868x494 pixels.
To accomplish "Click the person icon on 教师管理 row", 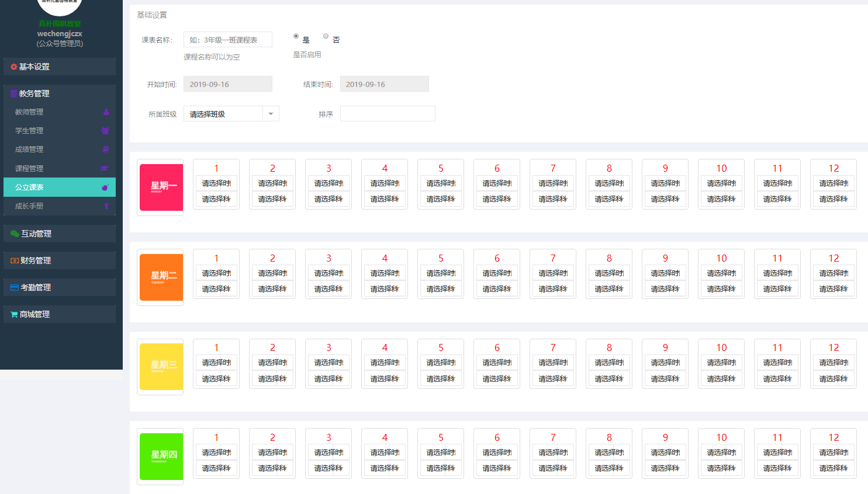I will pyautogui.click(x=106, y=112).
